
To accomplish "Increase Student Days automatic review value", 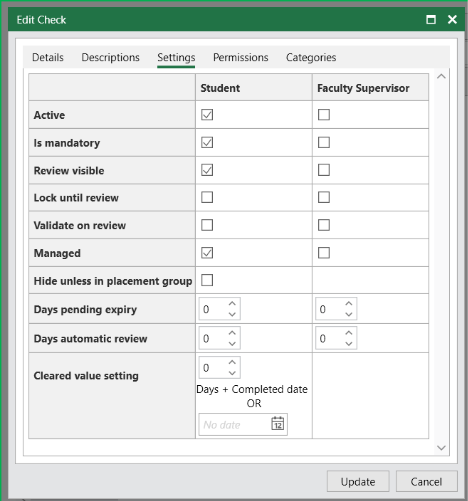I will tap(232, 333).
